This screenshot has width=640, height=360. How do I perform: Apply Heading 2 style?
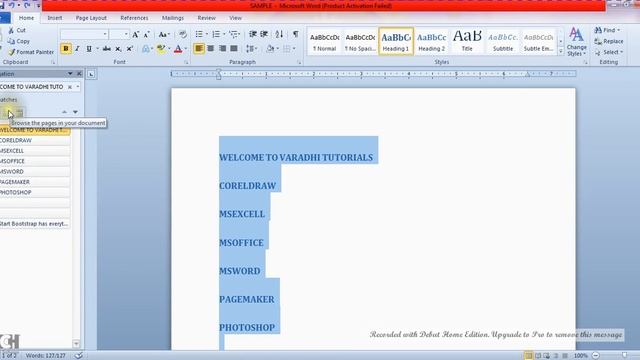(431, 41)
